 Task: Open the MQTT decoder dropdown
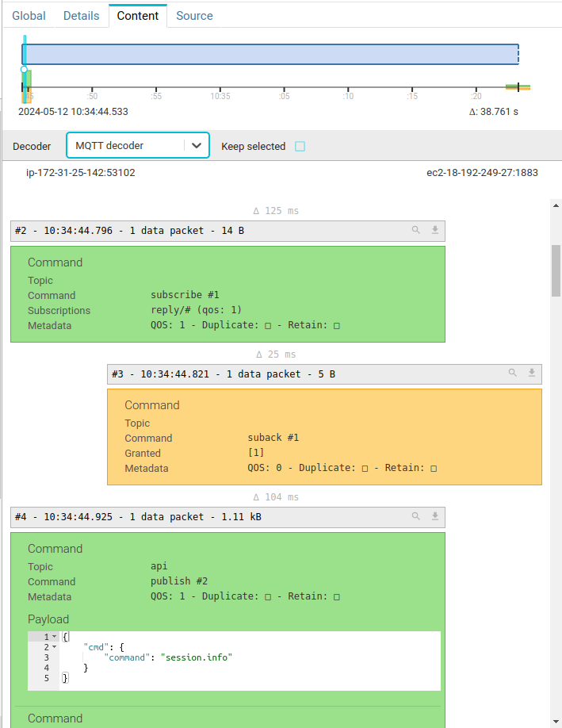pos(138,145)
